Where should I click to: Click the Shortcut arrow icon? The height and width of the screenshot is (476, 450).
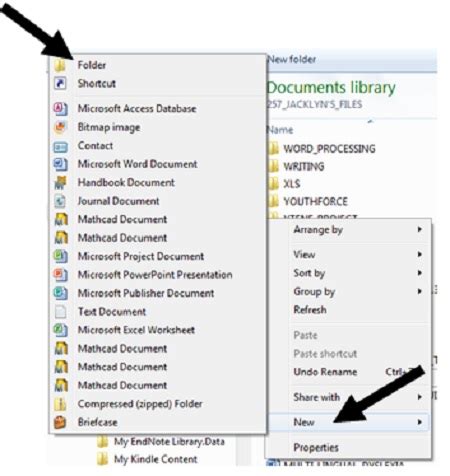tap(60, 83)
